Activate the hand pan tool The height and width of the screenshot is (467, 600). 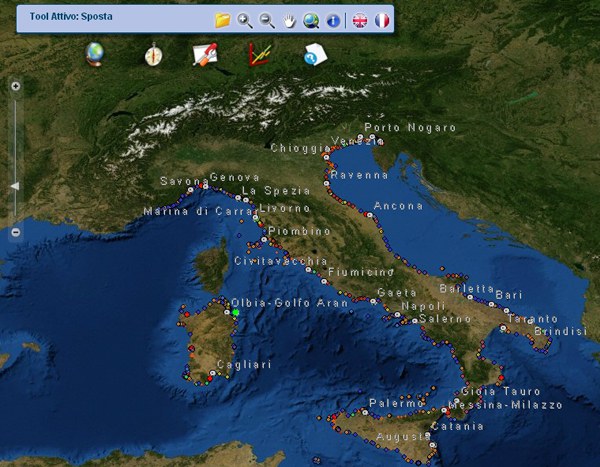coord(289,21)
